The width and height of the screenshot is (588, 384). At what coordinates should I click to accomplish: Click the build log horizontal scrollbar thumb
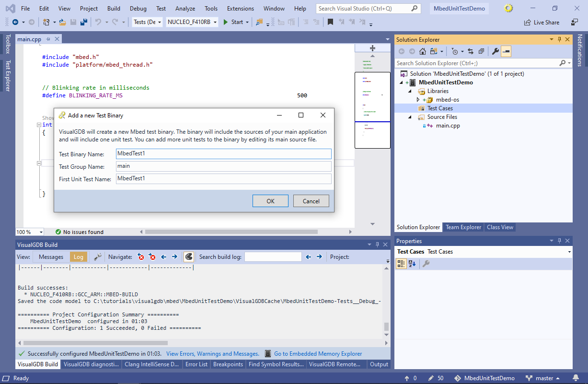(95, 343)
